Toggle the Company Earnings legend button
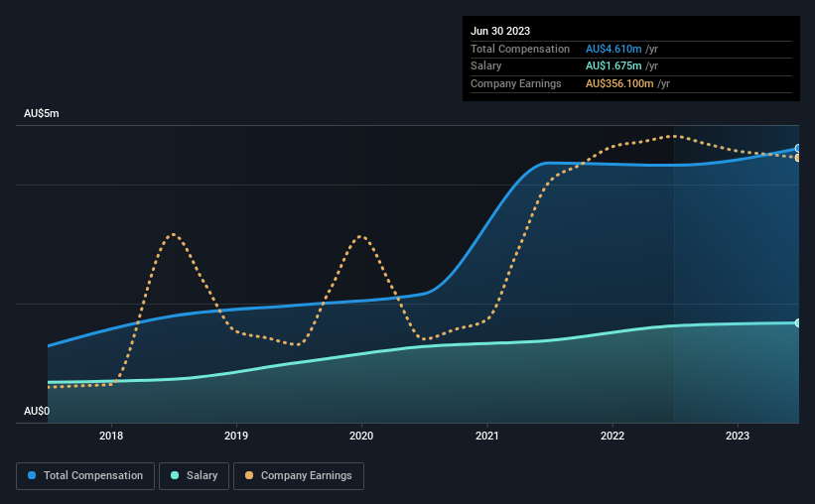The width and height of the screenshot is (815, 504). click(x=299, y=476)
